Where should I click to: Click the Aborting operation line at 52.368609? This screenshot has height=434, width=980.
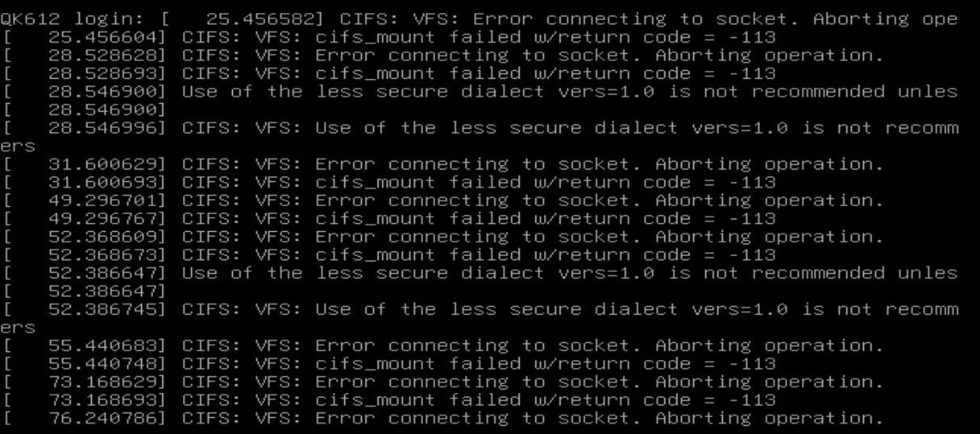coord(442,237)
